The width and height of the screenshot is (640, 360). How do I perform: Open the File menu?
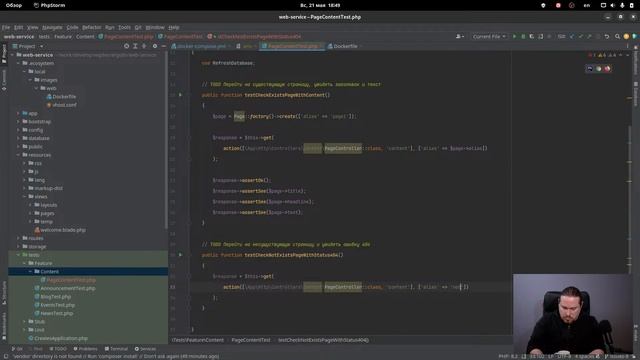6,27
